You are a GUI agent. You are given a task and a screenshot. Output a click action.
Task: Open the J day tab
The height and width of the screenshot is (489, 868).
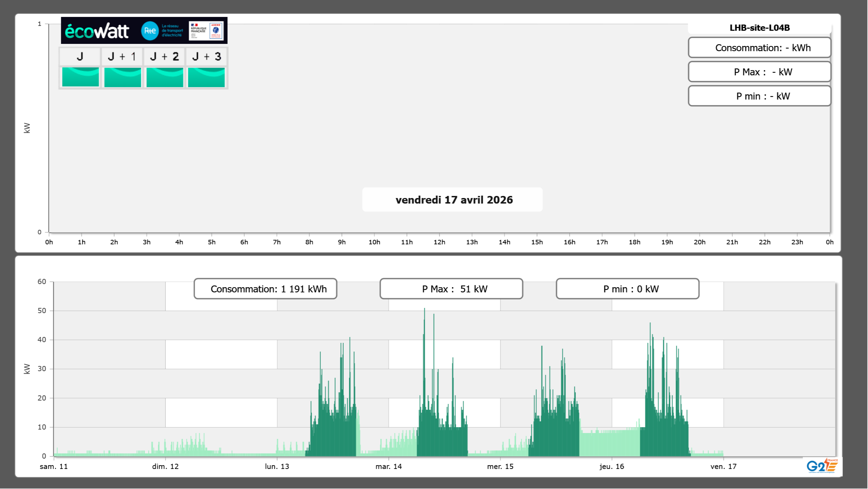pyautogui.click(x=80, y=57)
